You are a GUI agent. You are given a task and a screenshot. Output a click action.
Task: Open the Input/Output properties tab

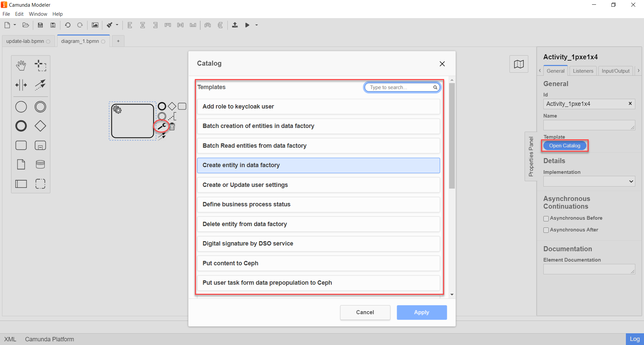(x=615, y=71)
